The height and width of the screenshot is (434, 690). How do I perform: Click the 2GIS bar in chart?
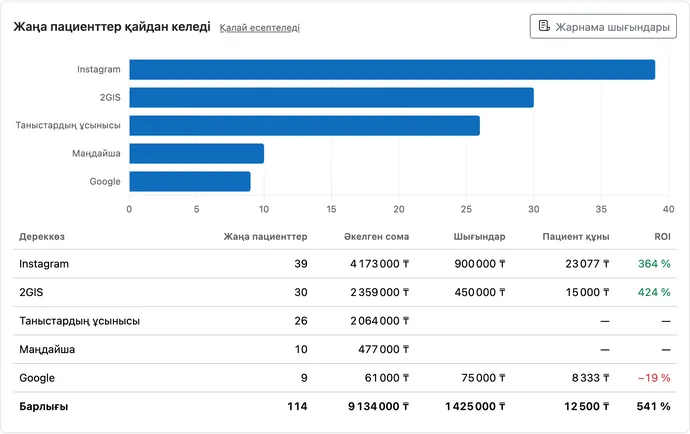click(331, 98)
